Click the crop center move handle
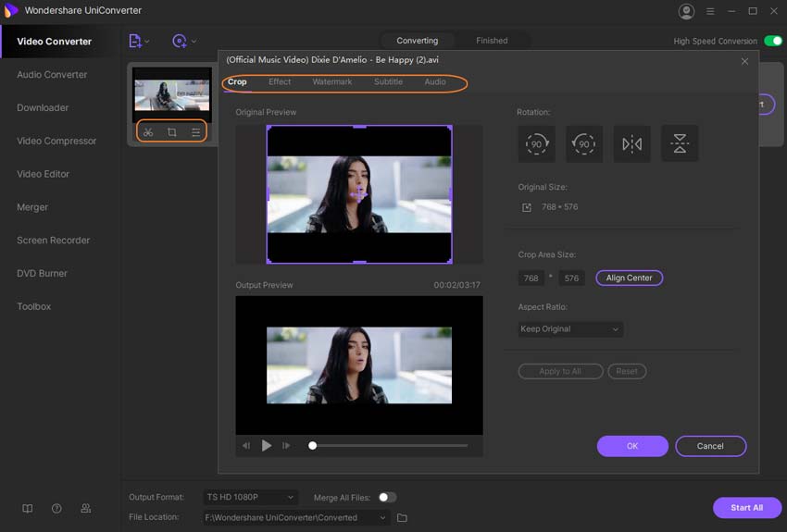The image size is (787, 532). 359,193
